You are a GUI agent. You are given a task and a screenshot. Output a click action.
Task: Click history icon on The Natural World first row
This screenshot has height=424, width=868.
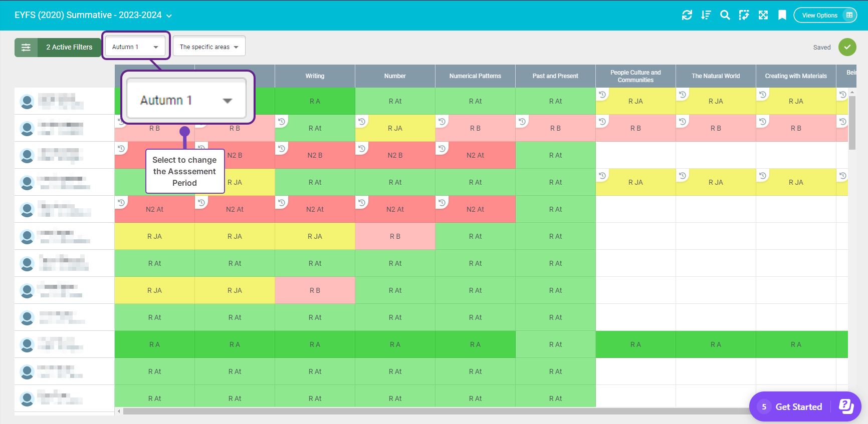[x=683, y=94]
